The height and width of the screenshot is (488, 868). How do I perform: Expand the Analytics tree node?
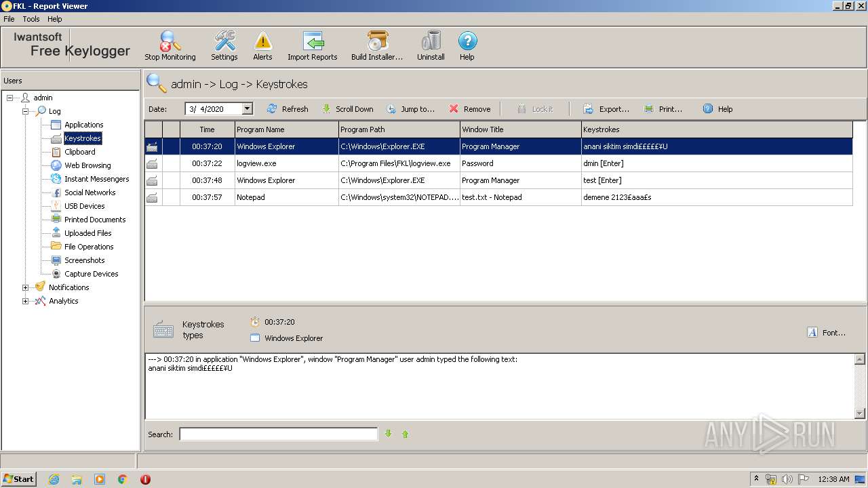26,301
